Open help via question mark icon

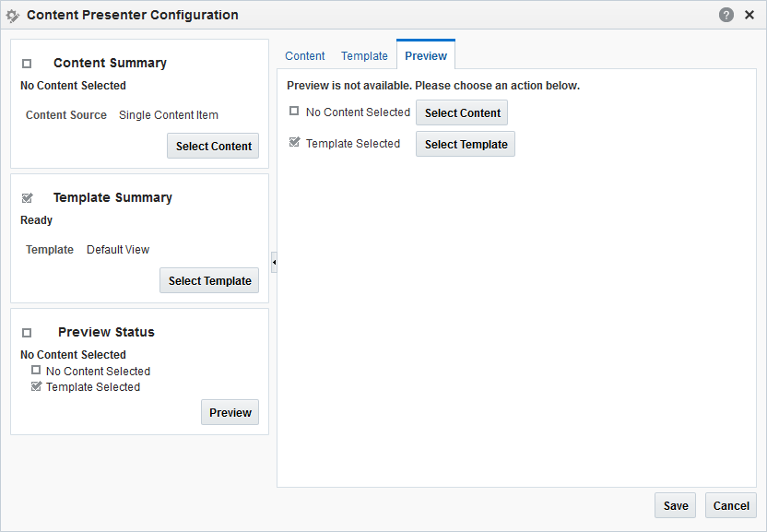tap(726, 15)
